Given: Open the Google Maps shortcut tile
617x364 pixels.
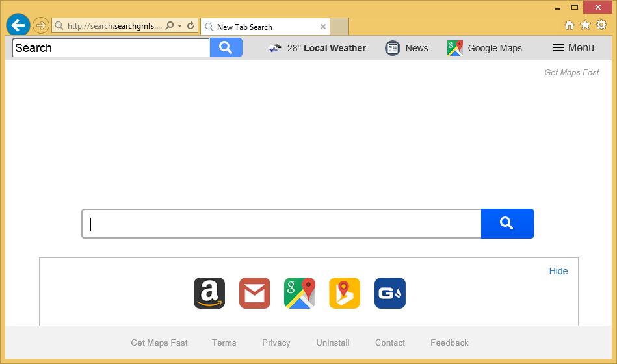Looking at the screenshot, I should coord(300,293).
